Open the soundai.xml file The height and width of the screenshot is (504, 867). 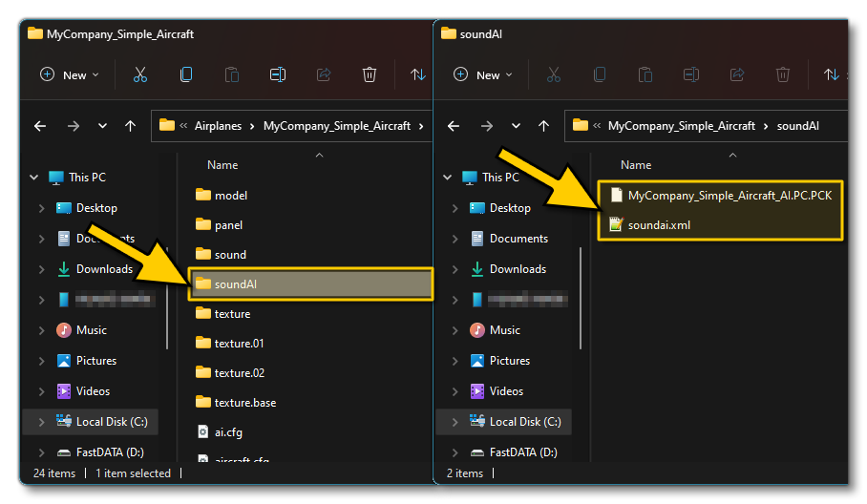click(659, 225)
